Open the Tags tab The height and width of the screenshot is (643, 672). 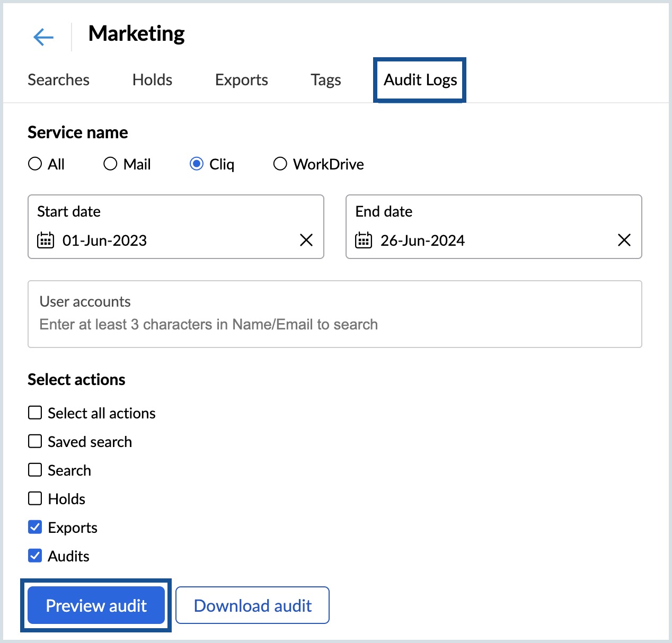[x=326, y=80]
